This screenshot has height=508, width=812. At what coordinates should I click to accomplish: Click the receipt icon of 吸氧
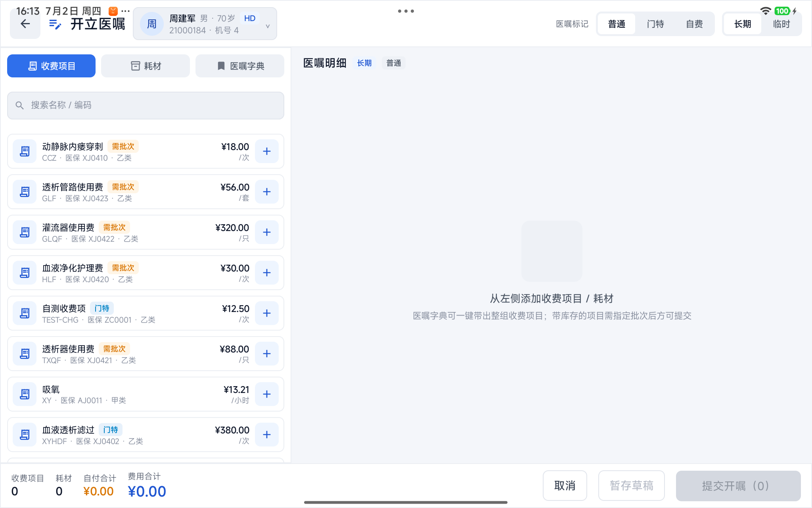click(25, 394)
